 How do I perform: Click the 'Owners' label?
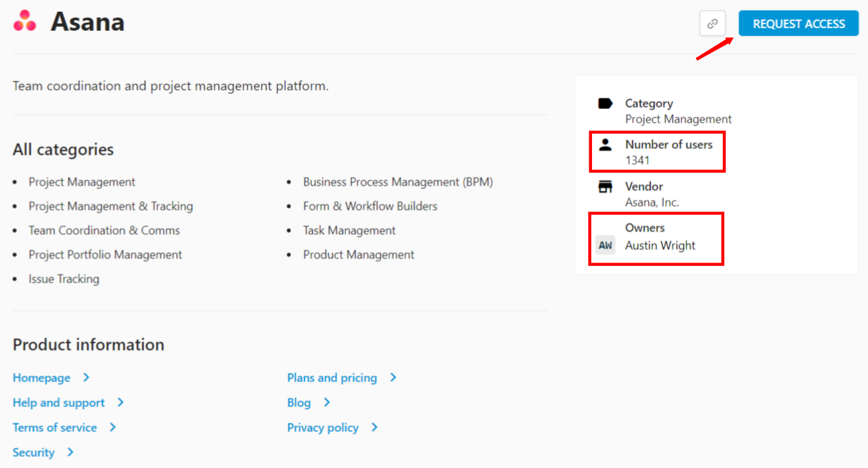[x=645, y=228]
